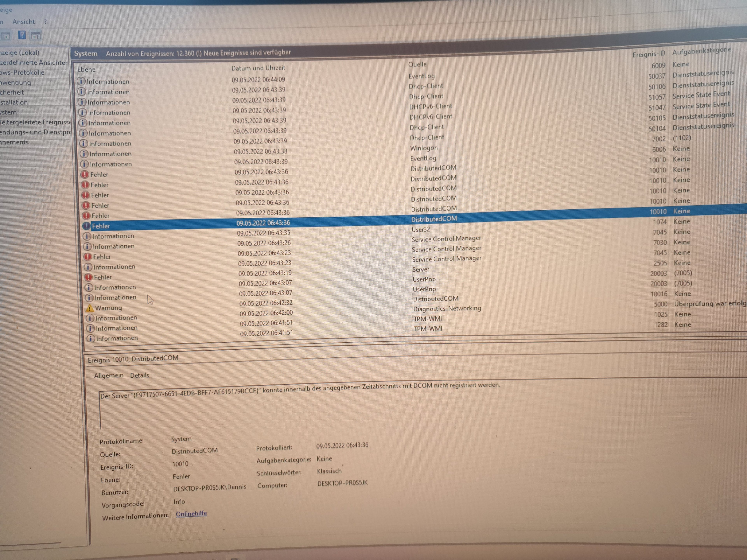Click the blue Help toolbar icon

(x=22, y=35)
